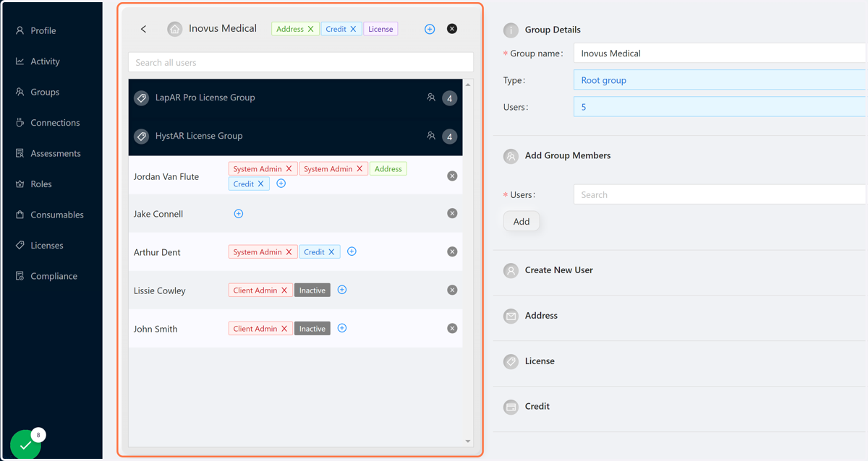Image resolution: width=868 pixels, height=461 pixels.
Task: Remove Jordan Van Flute's first System Admin tag
Action: click(x=289, y=169)
